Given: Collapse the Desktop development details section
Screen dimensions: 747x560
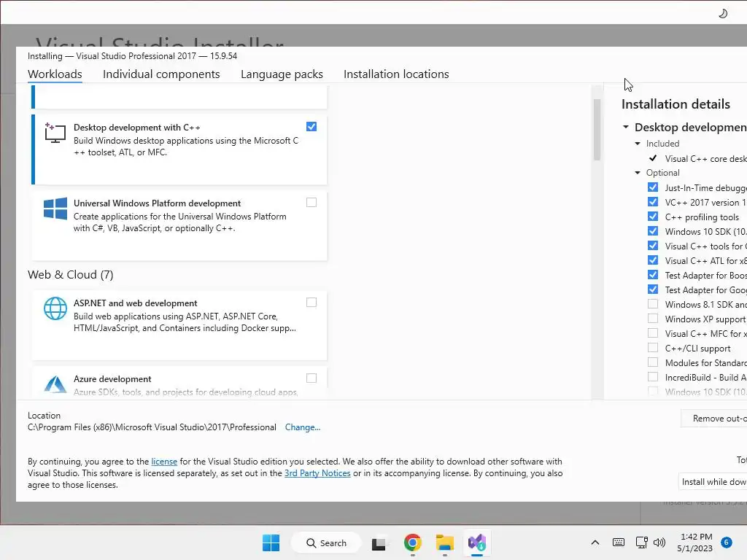Looking at the screenshot, I should [x=626, y=127].
